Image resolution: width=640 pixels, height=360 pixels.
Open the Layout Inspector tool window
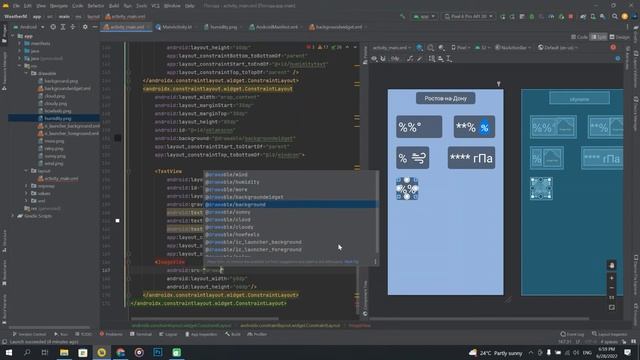609,334
